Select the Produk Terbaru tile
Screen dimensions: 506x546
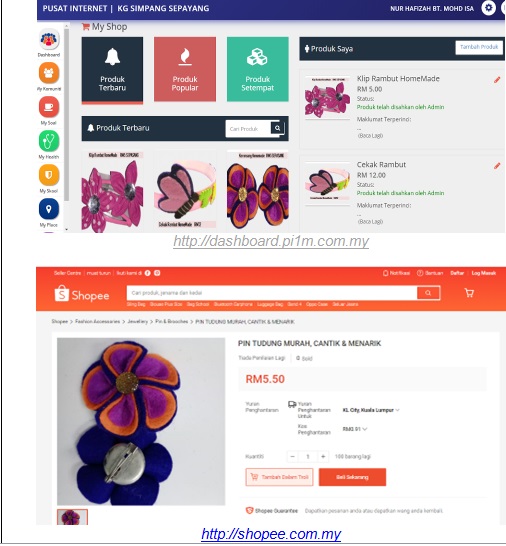pos(112,70)
